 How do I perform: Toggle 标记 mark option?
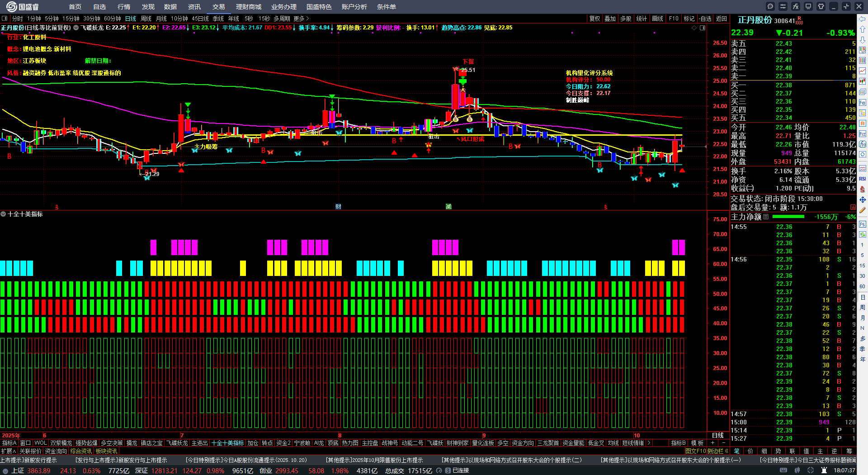point(689,19)
